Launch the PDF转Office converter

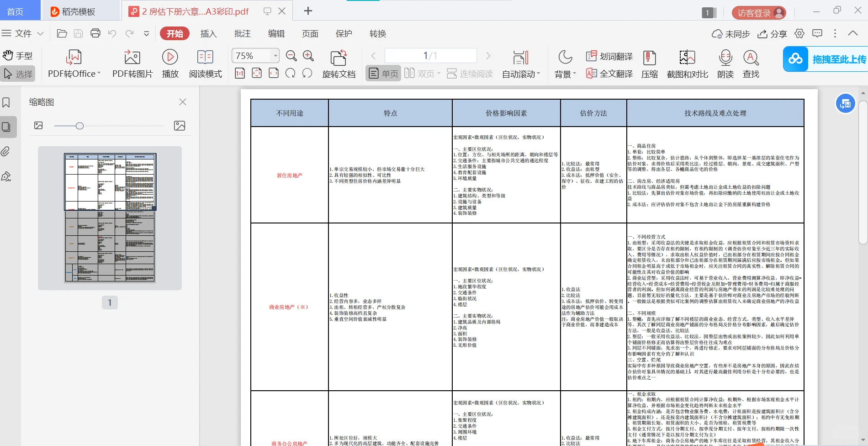pyautogui.click(x=74, y=64)
